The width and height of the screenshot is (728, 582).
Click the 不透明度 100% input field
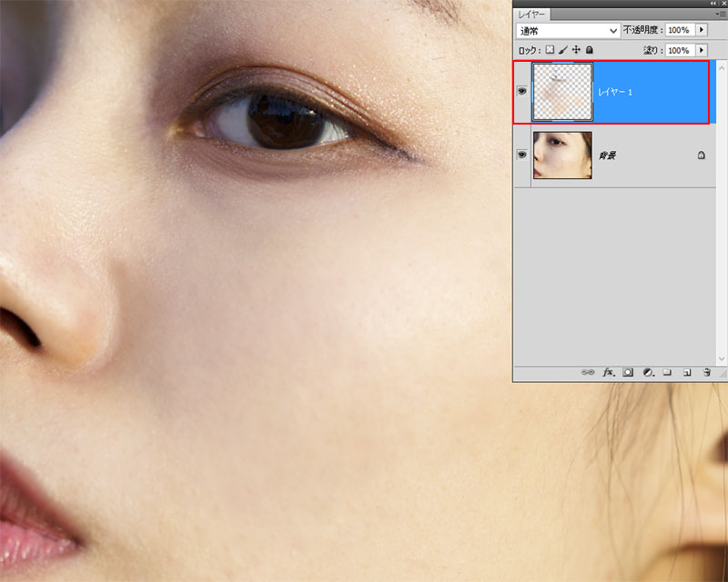click(x=680, y=30)
